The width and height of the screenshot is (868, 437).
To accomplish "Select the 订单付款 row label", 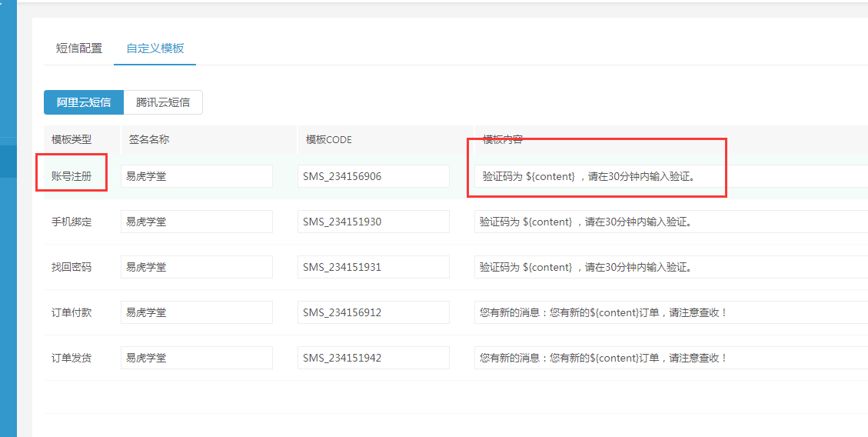I will point(72,312).
